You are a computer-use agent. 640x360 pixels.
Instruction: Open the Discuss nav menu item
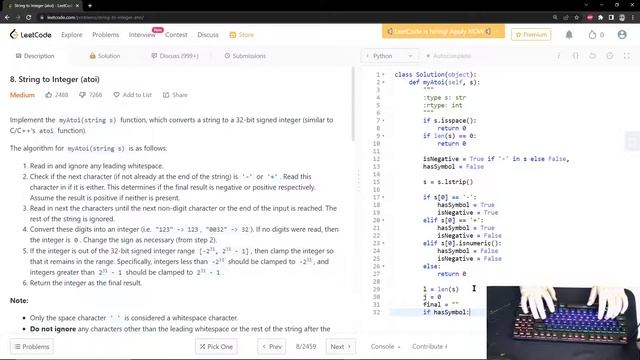click(208, 35)
